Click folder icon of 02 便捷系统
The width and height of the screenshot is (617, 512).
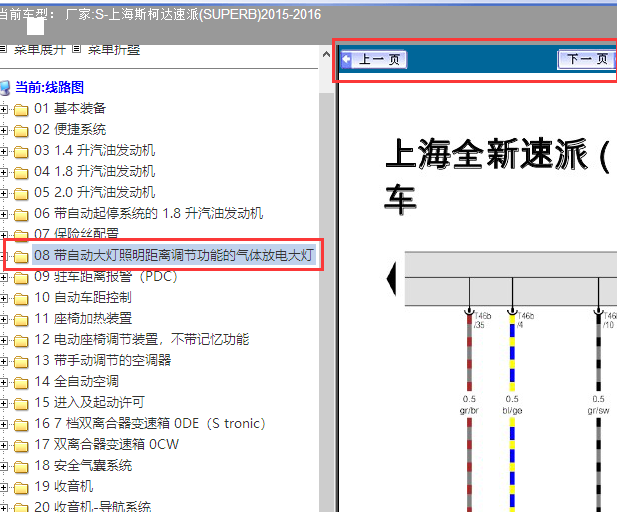(21, 130)
